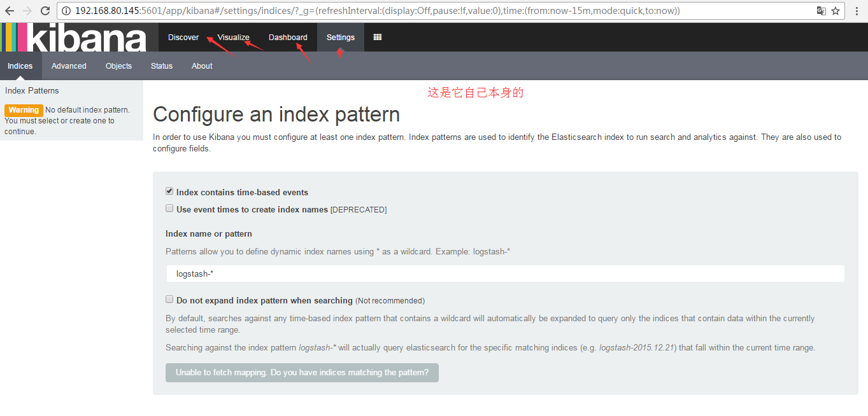Open the Status sub-tab

coord(162,66)
